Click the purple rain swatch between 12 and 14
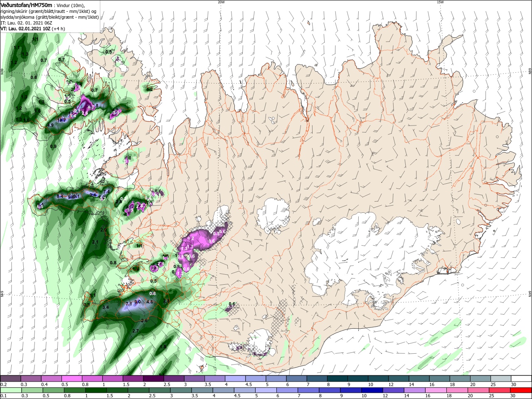 click(x=394, y=390)
